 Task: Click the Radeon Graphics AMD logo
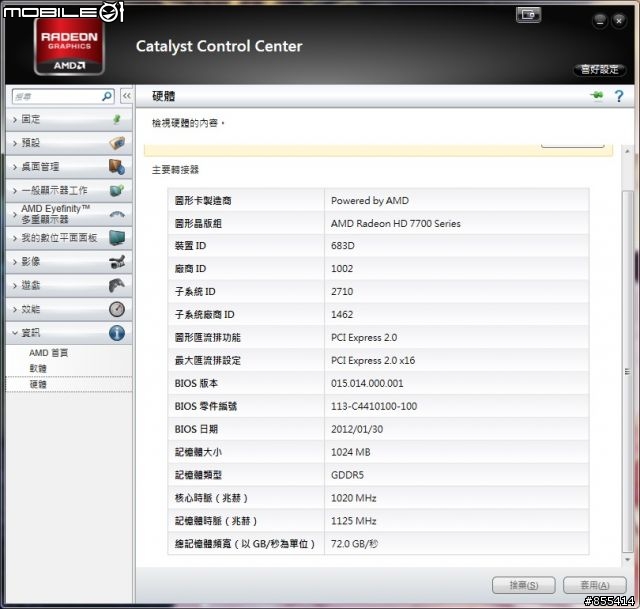coord(69,46)
